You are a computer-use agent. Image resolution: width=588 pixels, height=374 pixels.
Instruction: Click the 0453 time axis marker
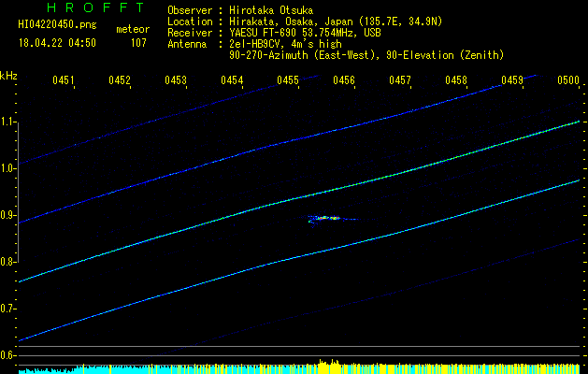[176, 79]
